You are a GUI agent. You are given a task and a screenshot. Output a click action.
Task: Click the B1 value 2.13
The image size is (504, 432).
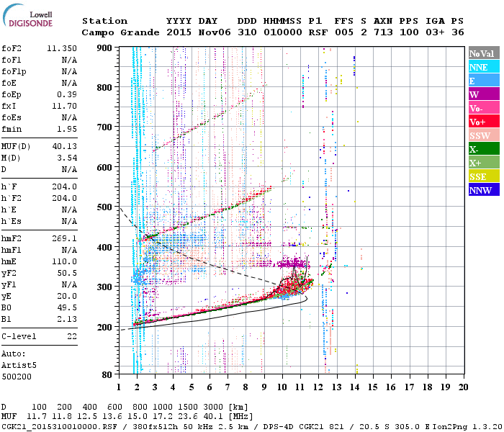pyautogui.click(x=67, y=319)
